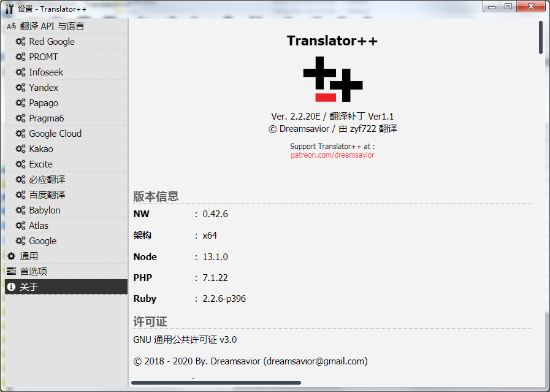Viewport: 550px width, 392px height.
Task: Click the gear icon beside 必应翻译
Action: (x=20, y=180)
